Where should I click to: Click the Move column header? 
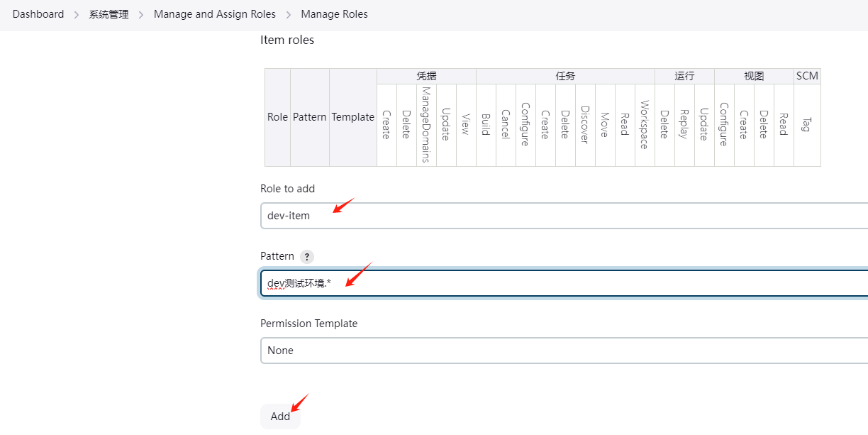[605, 125]
